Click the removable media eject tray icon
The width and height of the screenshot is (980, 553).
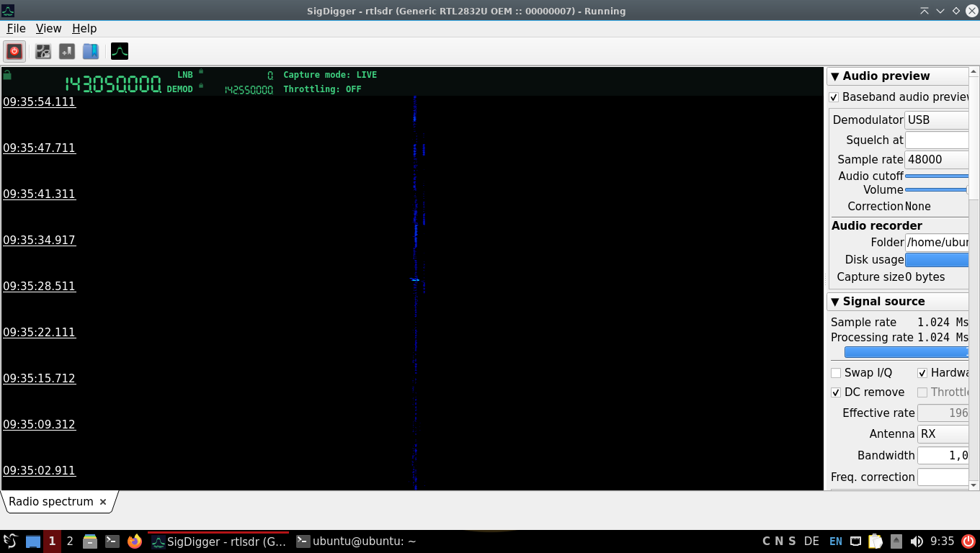(x=896, y=541)
